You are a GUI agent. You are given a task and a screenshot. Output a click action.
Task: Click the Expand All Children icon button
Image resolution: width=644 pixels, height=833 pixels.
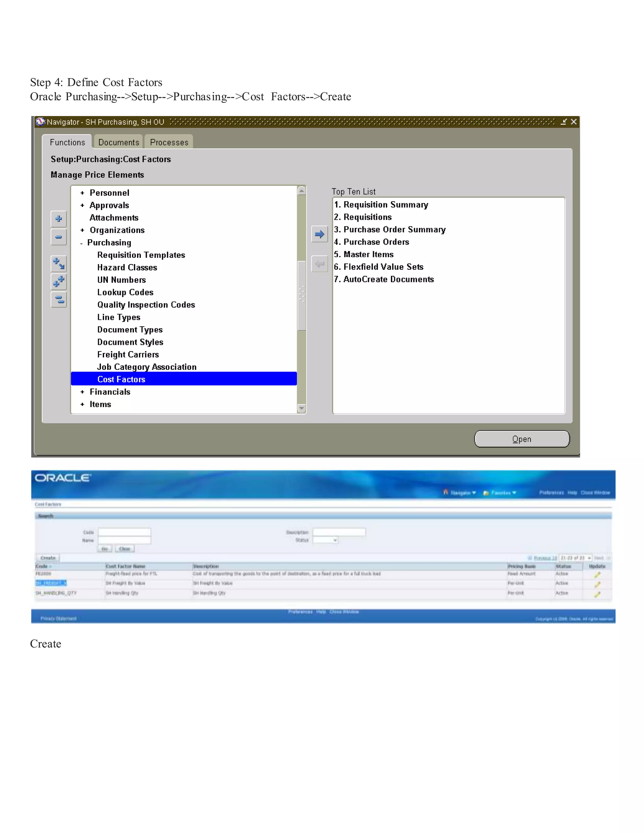pos(59,263)
